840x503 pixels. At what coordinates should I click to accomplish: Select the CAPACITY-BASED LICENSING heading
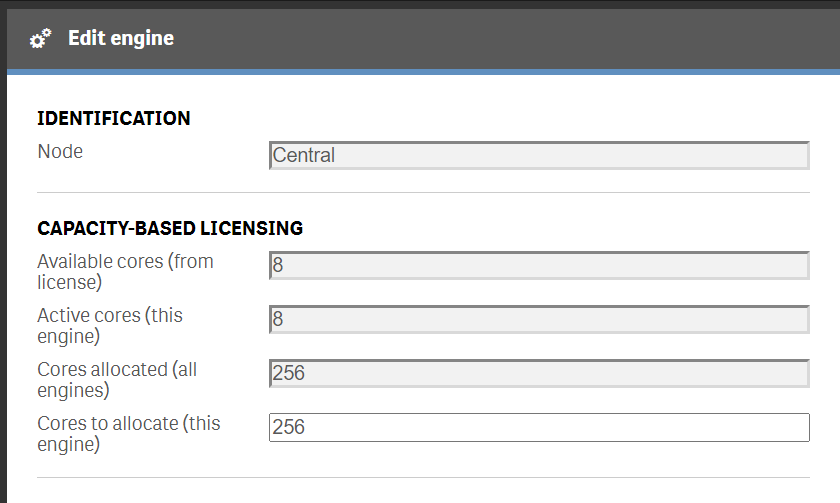[x=170, y=228]
